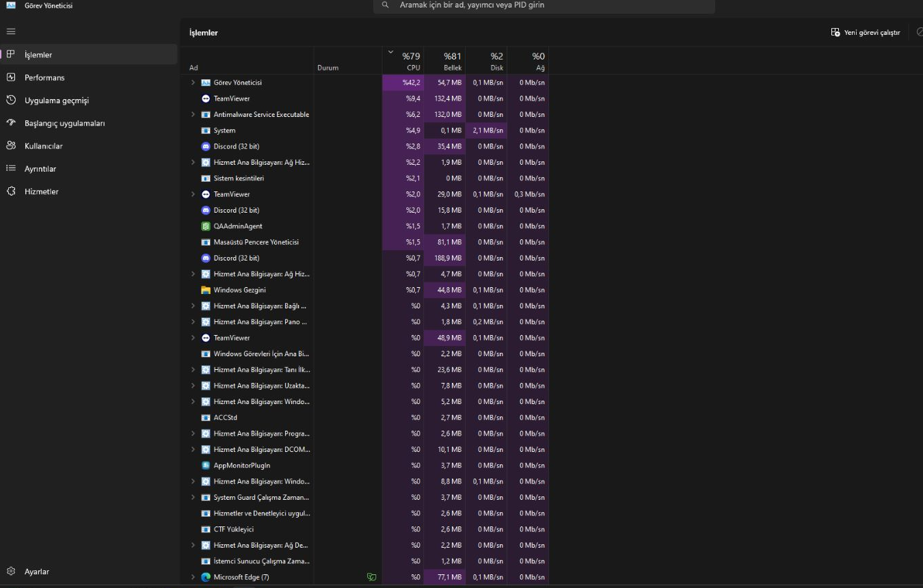Viewport: 923px width, 588px height.
Task: Click the TeamViewer icon using 29,0 MB
Action: coord(206,194)
